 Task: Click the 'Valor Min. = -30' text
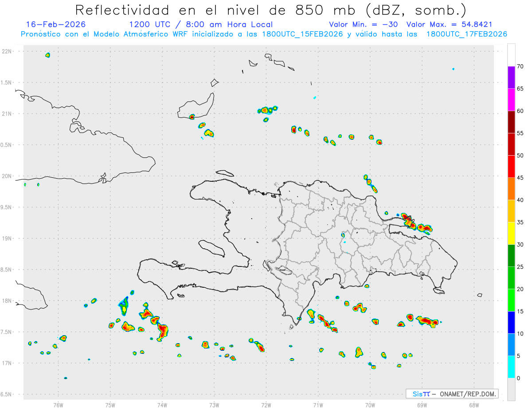(x=363, y=24)
